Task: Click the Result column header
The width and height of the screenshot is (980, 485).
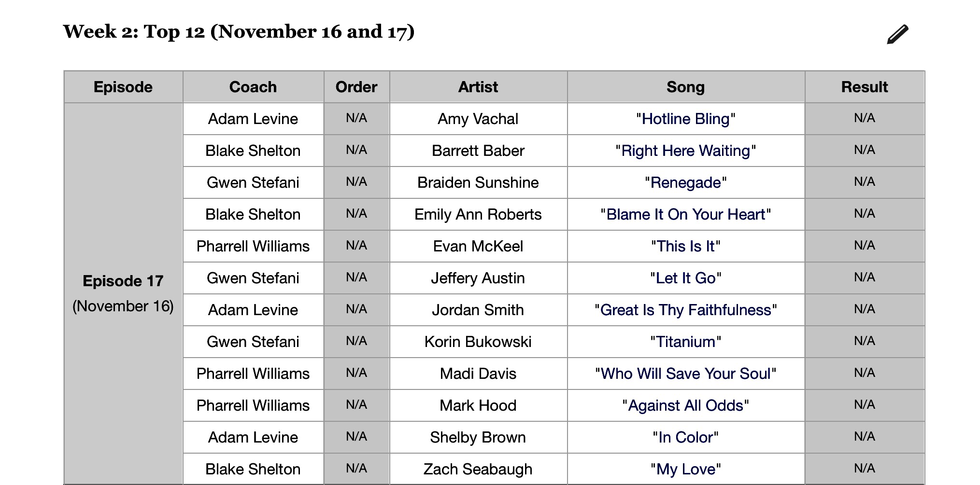Action: pyautogui.click(x=864, y=87)
